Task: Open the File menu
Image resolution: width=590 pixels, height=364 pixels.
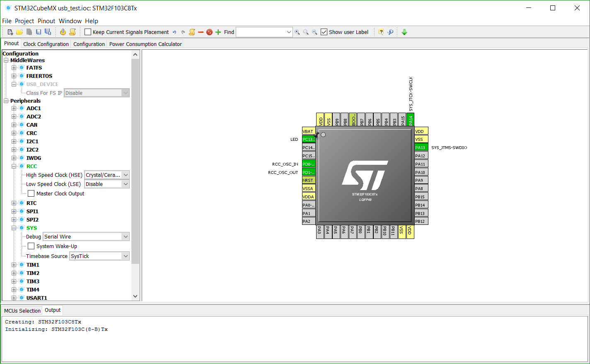Action: (x=7, y=21)
